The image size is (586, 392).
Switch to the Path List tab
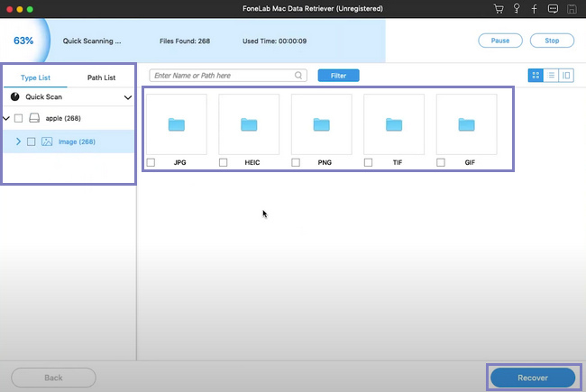click(101, 77)
